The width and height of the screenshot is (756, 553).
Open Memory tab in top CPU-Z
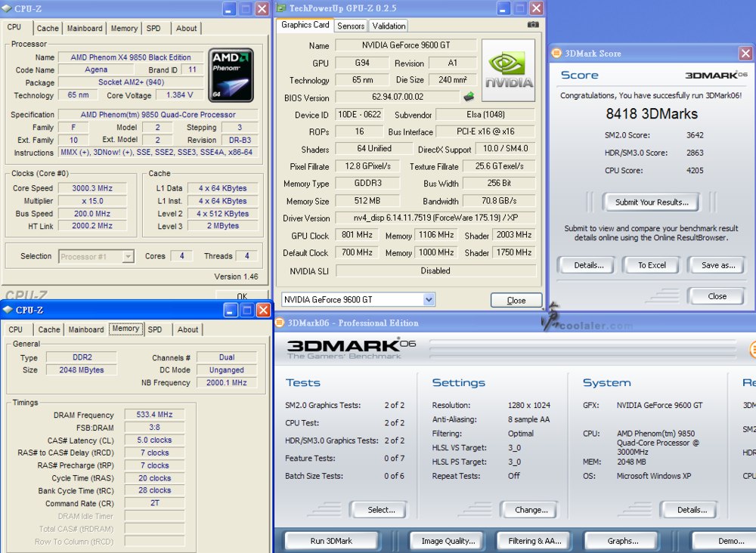pyautogui.click(x=124, y=29)
